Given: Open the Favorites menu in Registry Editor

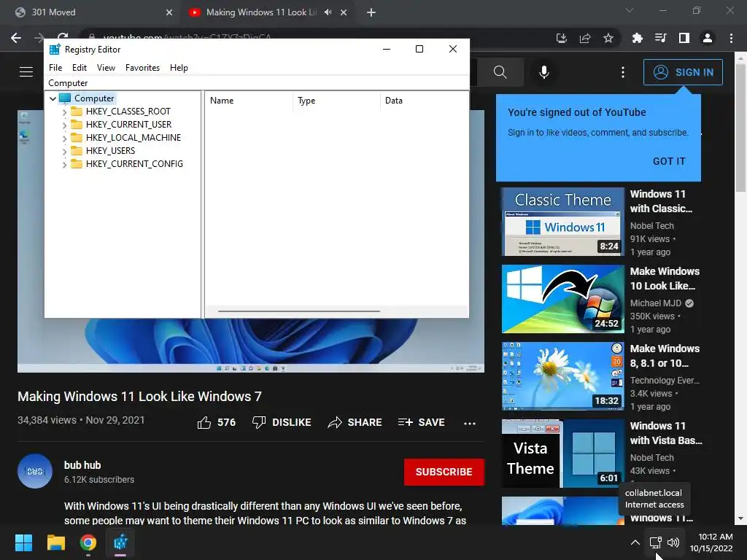Looking at the screenshot, I should click(x=142, y=68).
